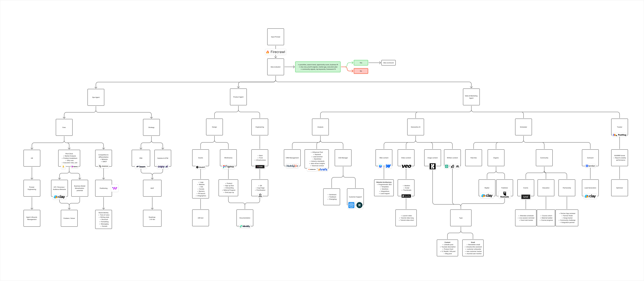Click the clay logo under Replier
Screen dimensions: 644x281
point(487,196)
